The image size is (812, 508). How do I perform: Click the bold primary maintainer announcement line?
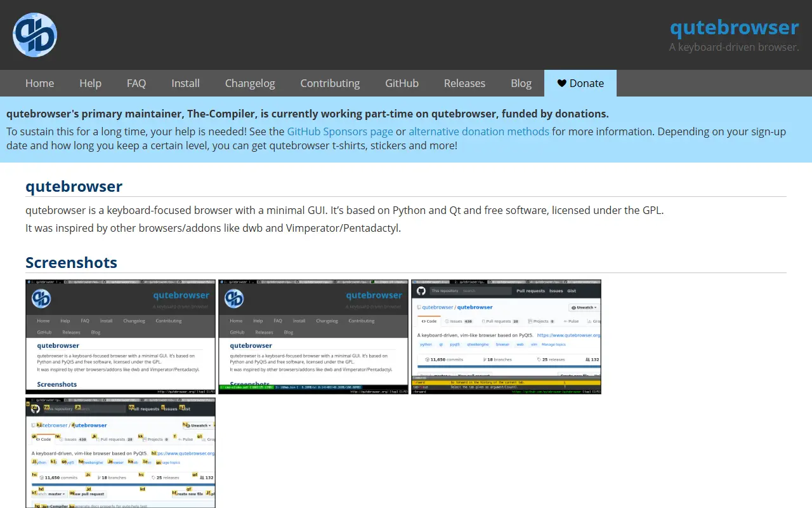(308, 114)
